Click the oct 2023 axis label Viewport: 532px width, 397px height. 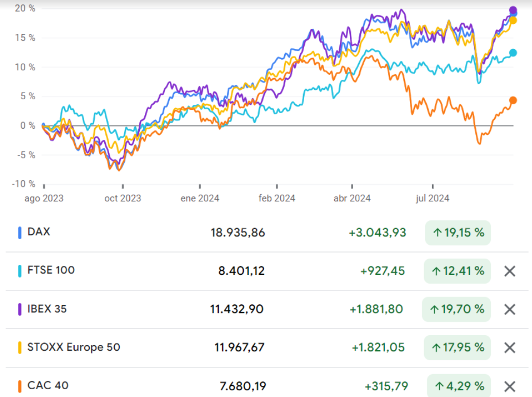123,198
